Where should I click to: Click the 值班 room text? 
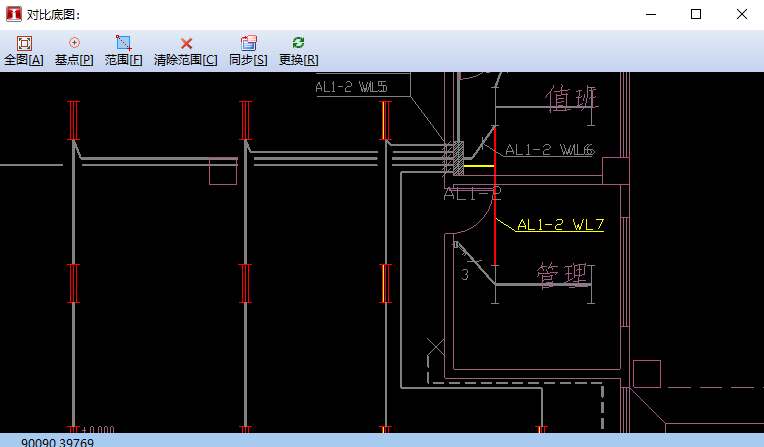pos(571,99)
